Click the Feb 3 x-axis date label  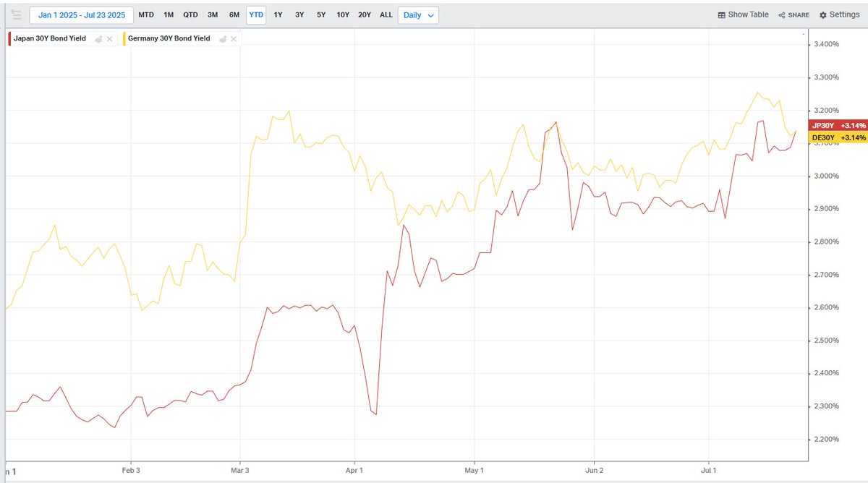pyautogui.click(x=131, y=470)
